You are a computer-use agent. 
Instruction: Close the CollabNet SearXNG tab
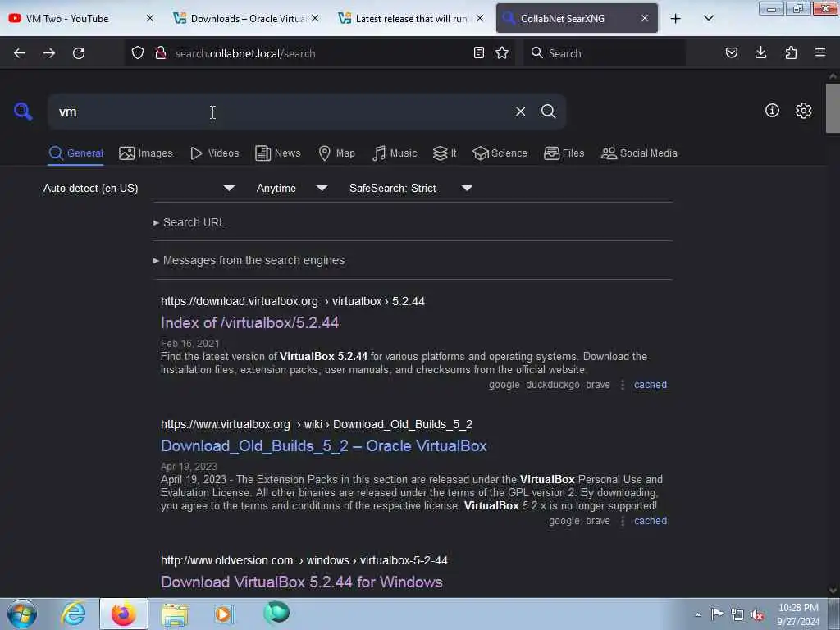(x=645, y=18)
